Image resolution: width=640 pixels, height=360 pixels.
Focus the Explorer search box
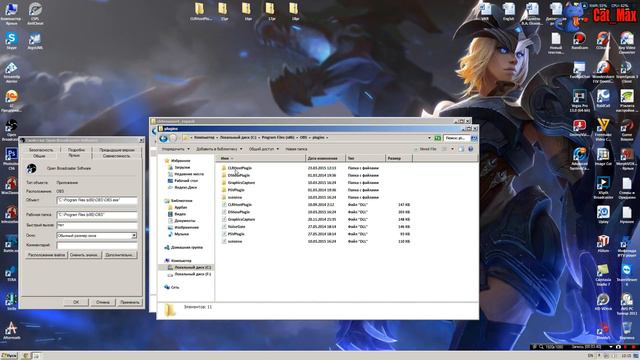[x=457, y=138]
